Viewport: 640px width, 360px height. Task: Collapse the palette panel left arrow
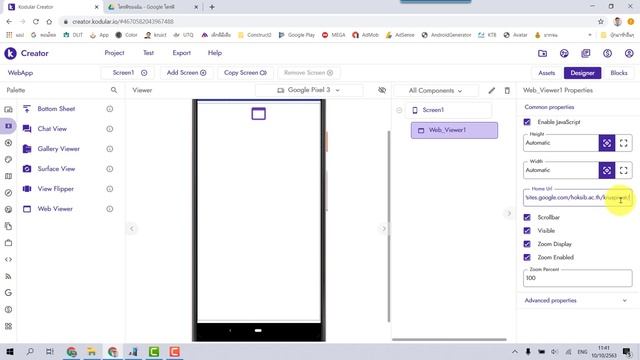coord(131,229)
